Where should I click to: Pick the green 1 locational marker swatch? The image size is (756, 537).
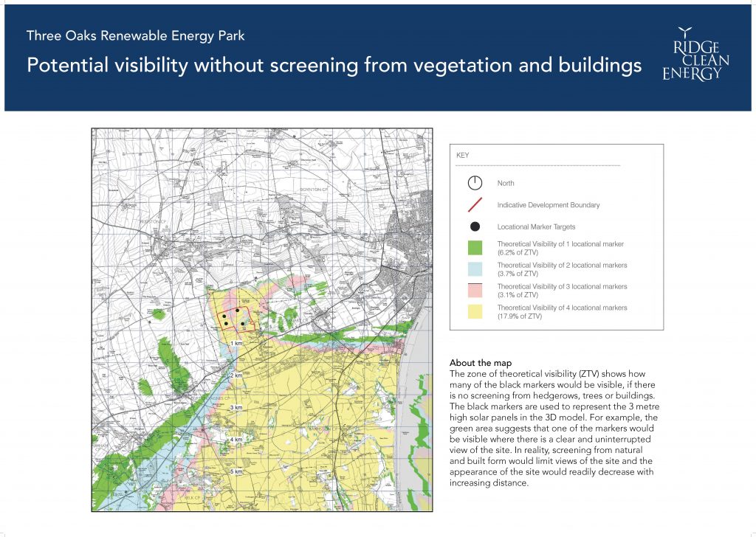click(x=475, y=248)
